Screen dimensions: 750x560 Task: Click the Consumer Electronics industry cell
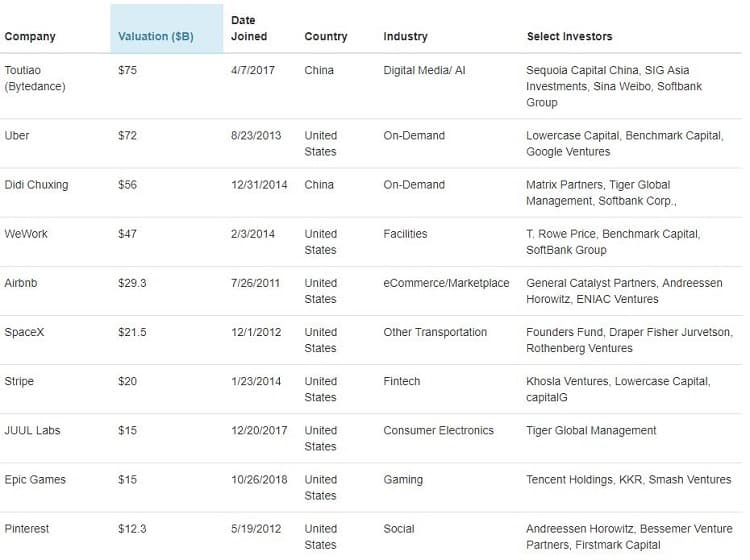[x=438, y=430]
